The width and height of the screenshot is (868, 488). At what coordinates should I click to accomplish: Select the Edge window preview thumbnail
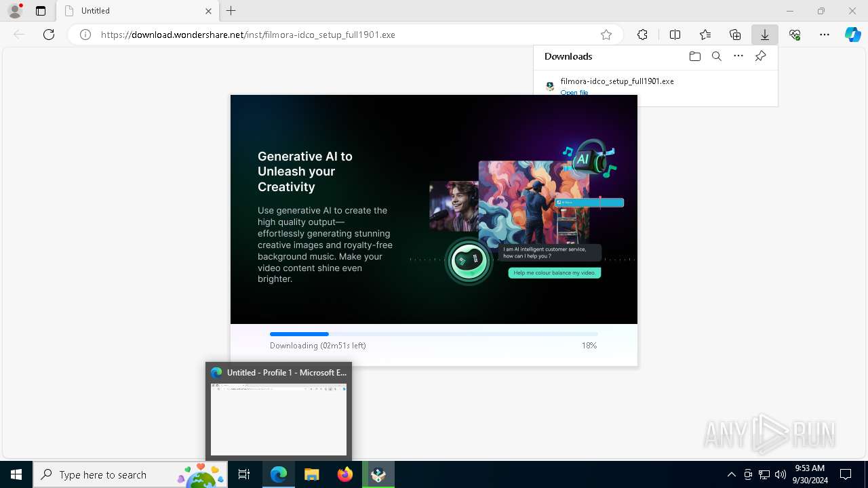279,420
